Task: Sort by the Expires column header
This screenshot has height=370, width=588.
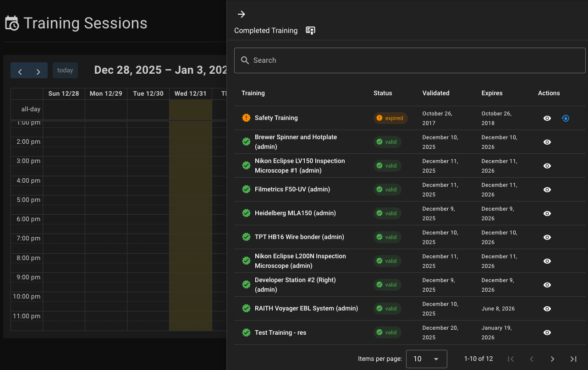Action: (492, 93)
